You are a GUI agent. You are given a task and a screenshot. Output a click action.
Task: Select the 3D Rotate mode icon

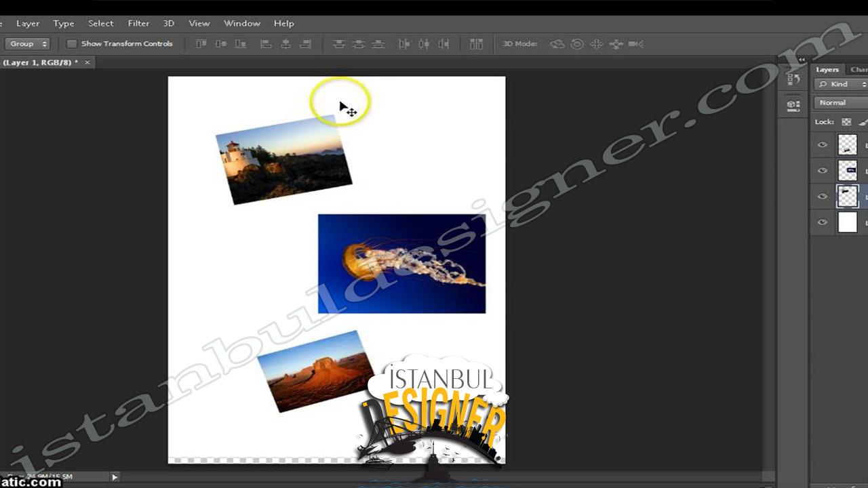pos(557,44)
